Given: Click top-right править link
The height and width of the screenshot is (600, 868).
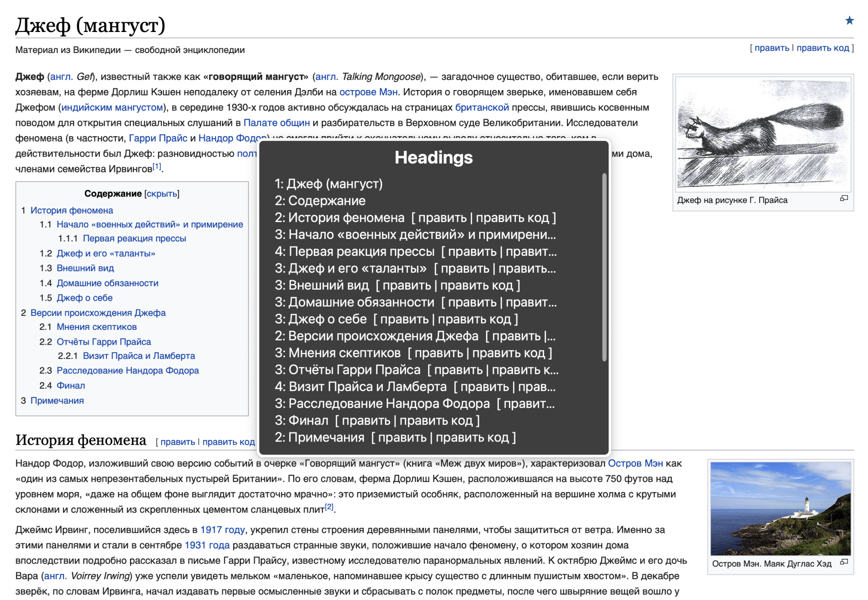Looking at the screenshot, I should pyautogui.click(x=772, y=48).
